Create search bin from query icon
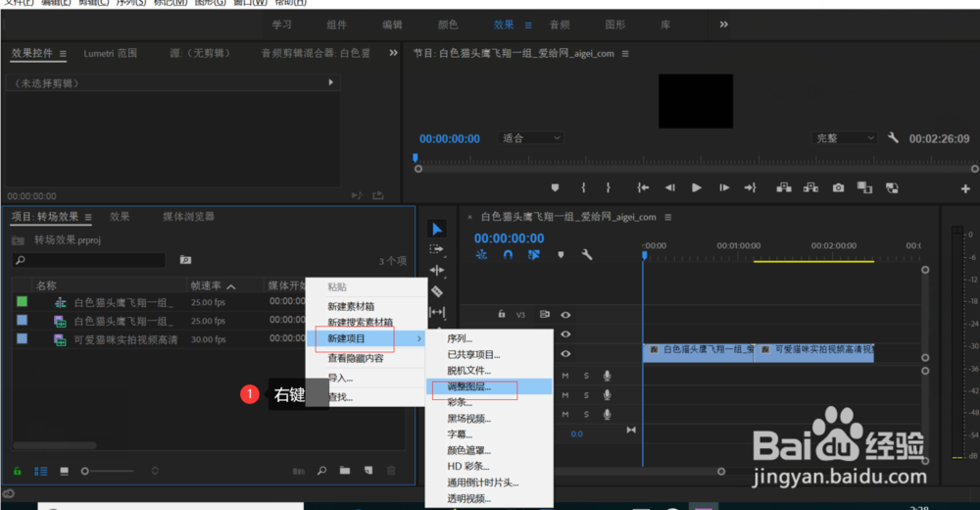This screenshot has height=510, width=980. (x=185, y=260)
